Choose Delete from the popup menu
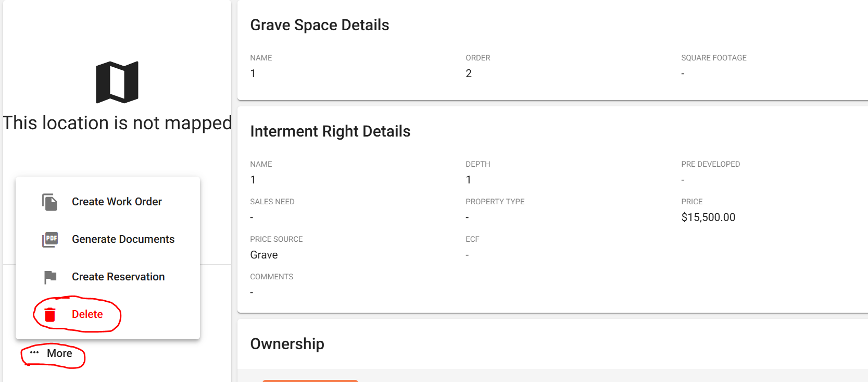 pos(108,314)
